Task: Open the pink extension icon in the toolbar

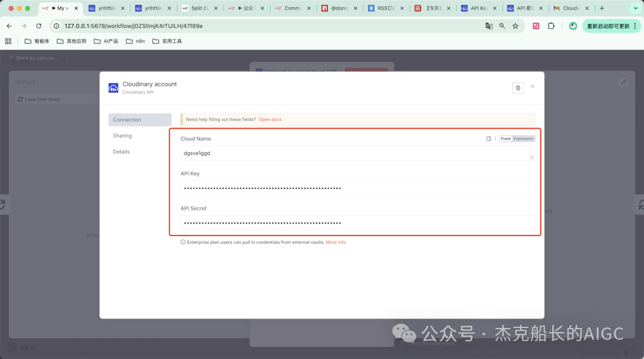Action: [536, 26]
